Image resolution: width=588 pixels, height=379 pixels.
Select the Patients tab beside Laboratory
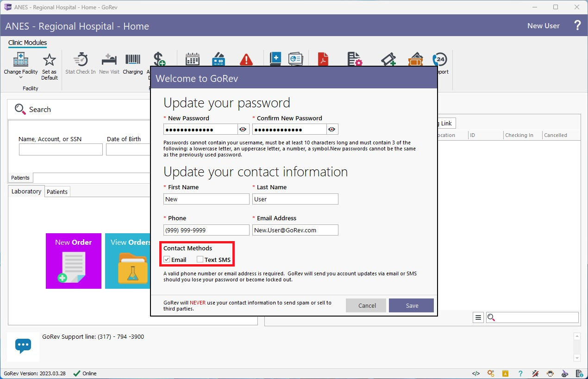tap(57, 192)
